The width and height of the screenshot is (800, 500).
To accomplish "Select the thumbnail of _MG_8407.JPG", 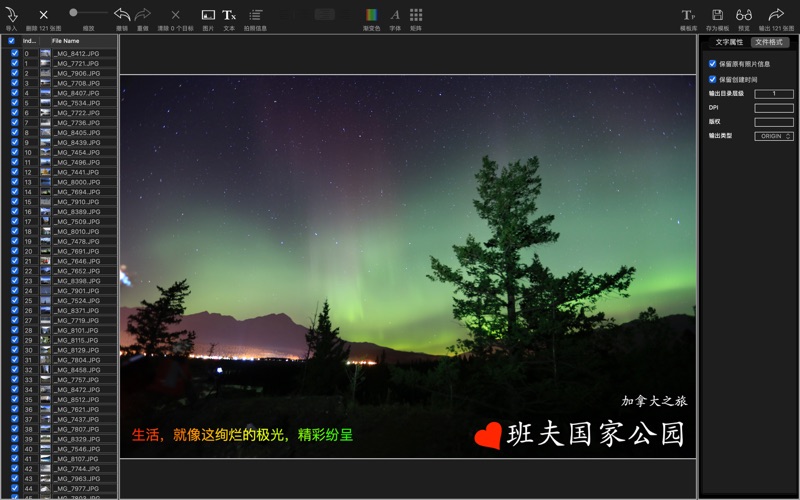I will point(45,93).
